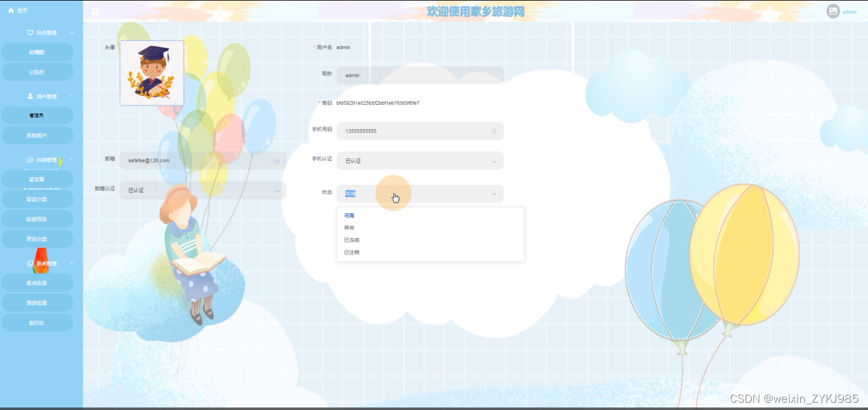The height and width of the screenshot is (410, 868).
Task: Open 酒店信息 in the sidebar
Action: tap(37, 303)
